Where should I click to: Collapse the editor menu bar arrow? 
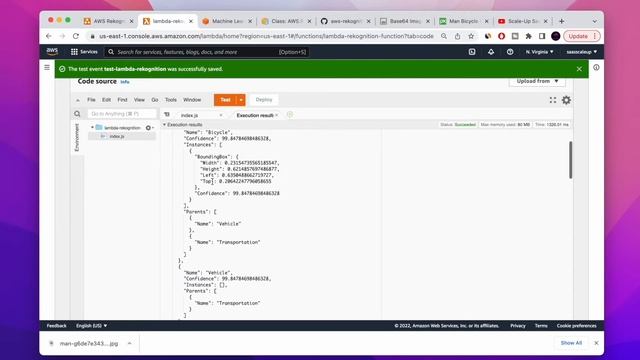click(x=78, y=100)
